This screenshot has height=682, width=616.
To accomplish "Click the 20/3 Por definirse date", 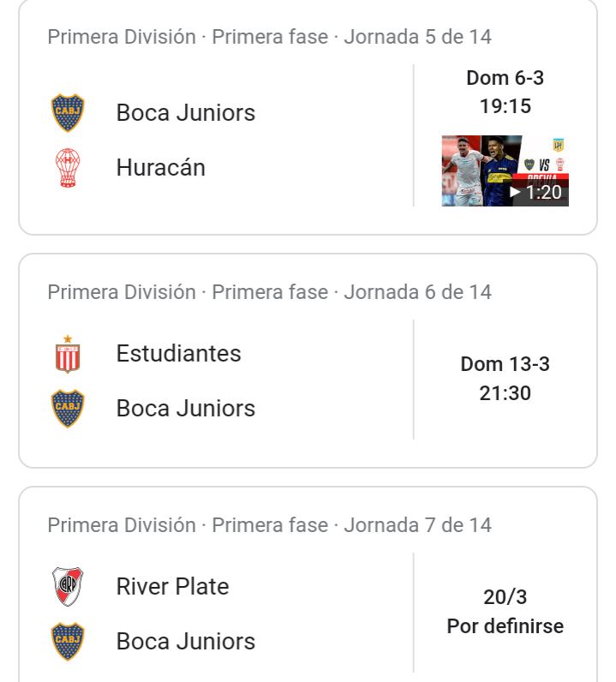I will [505, 612].
